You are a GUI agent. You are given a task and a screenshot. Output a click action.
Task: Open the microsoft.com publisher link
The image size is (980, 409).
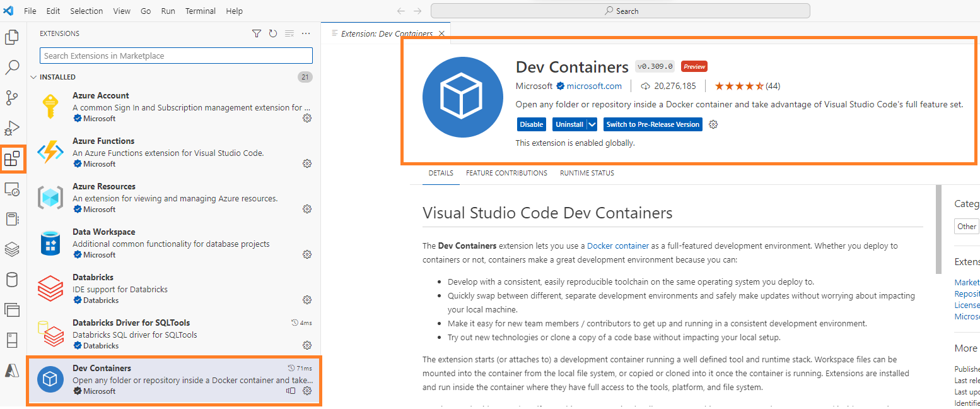[594, 86]
